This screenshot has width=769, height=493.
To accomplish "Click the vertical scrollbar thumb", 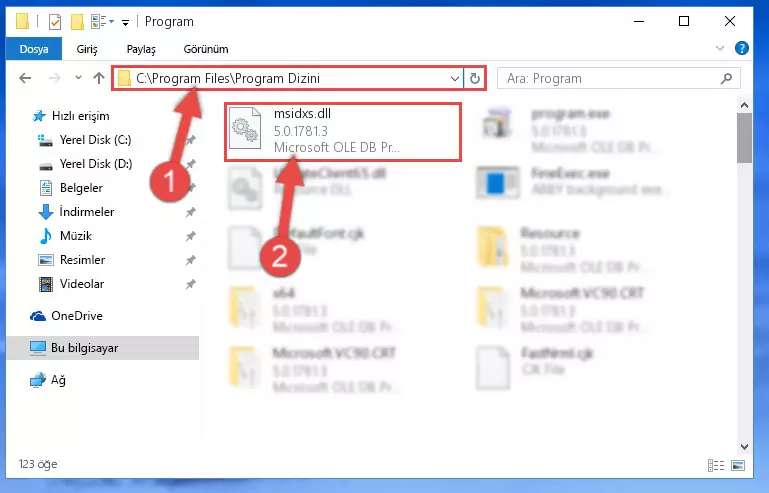I will pyautogui.click(x=744, y=138).
